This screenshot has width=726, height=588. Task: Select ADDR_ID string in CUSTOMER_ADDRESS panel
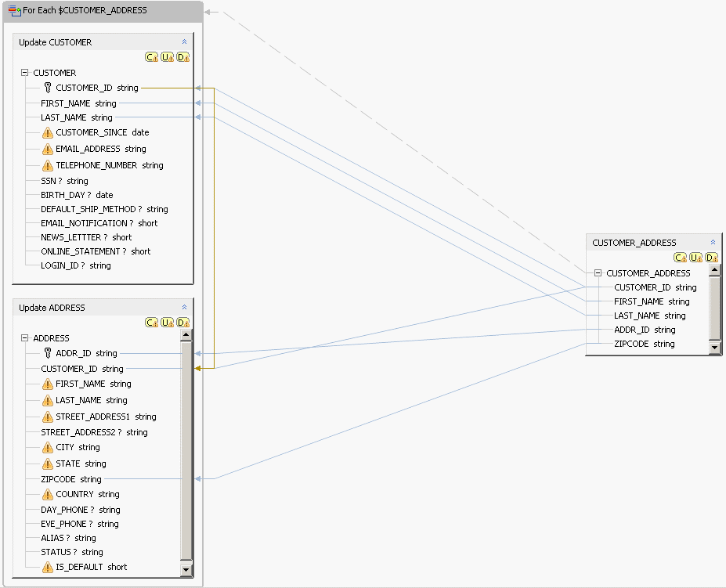coord(645,329)
